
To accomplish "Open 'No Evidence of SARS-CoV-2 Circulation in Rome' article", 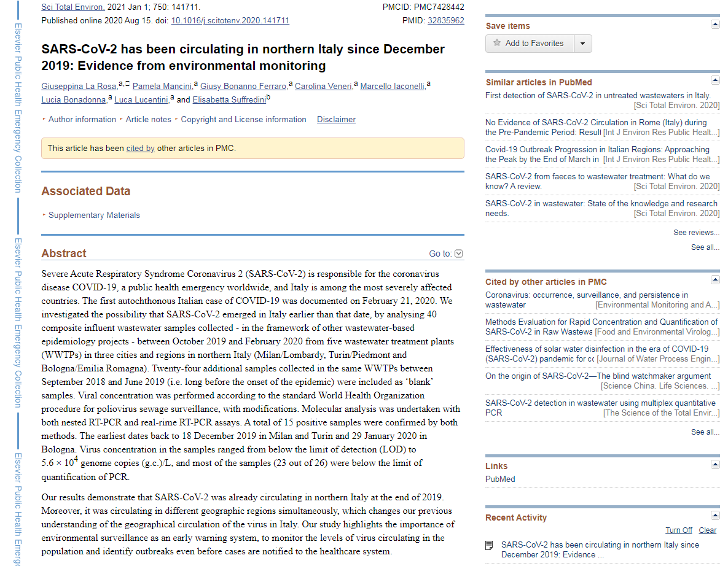I will click(x=596, y=128).
